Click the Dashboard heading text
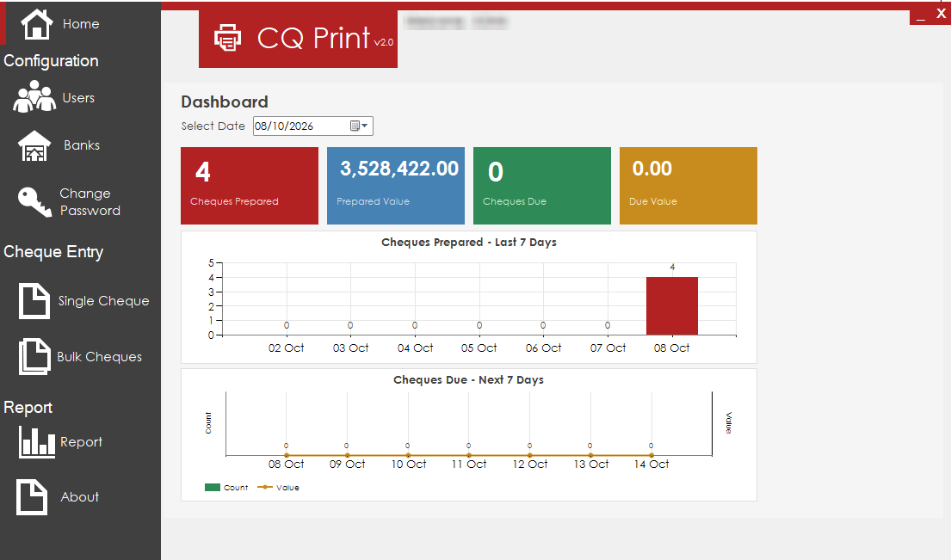 (x=225, y=102)
